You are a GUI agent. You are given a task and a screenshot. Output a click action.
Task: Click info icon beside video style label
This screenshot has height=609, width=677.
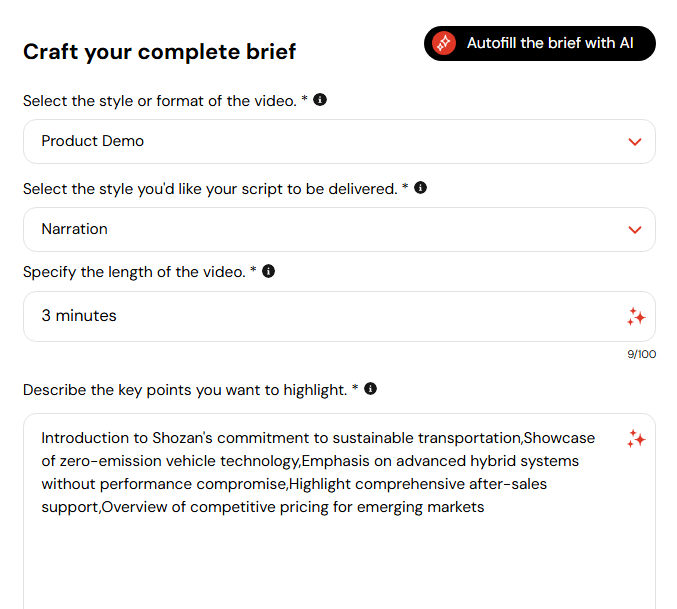320,100
